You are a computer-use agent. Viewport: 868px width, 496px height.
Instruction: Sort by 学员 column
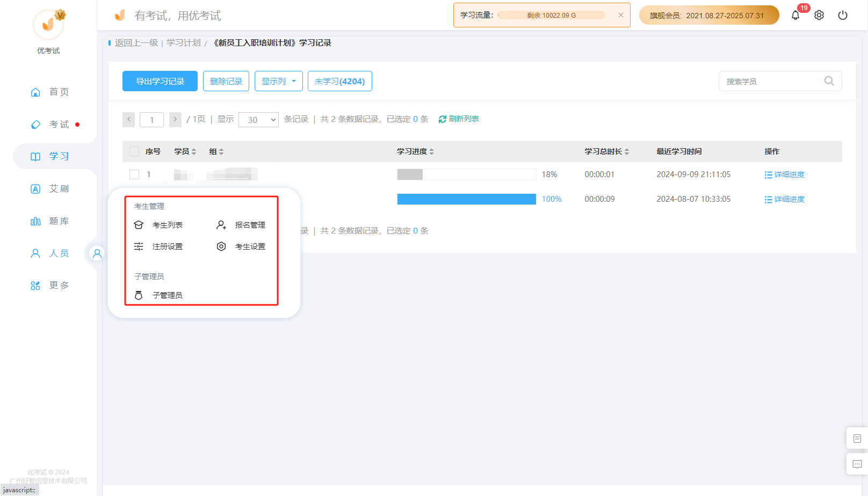pos(185,151)
